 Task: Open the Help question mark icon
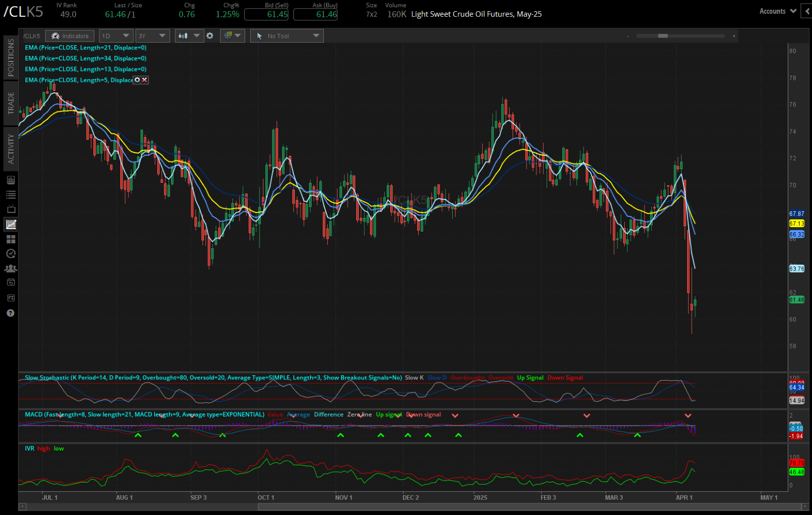[10, 313]
